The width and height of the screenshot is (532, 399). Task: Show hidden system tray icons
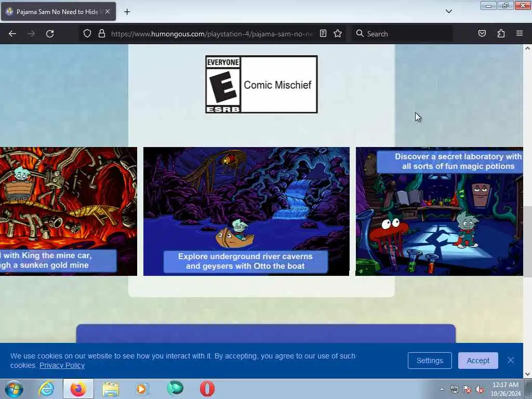442,389
